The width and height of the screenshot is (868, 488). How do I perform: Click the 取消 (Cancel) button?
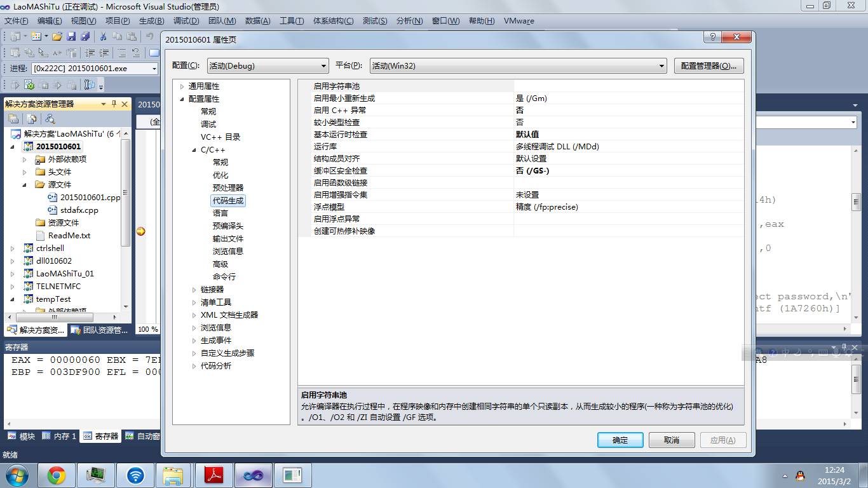point(672,440)
